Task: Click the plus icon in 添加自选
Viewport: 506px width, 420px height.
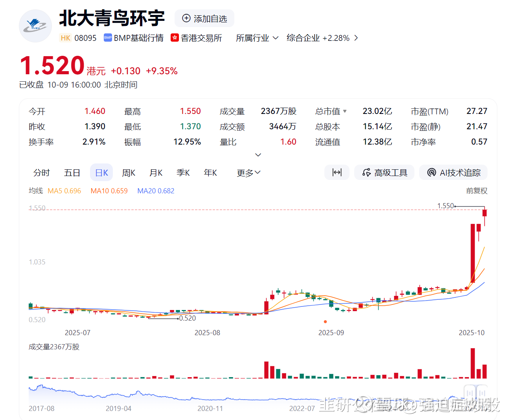Action: pyautogui.click(x=186, y=18)
